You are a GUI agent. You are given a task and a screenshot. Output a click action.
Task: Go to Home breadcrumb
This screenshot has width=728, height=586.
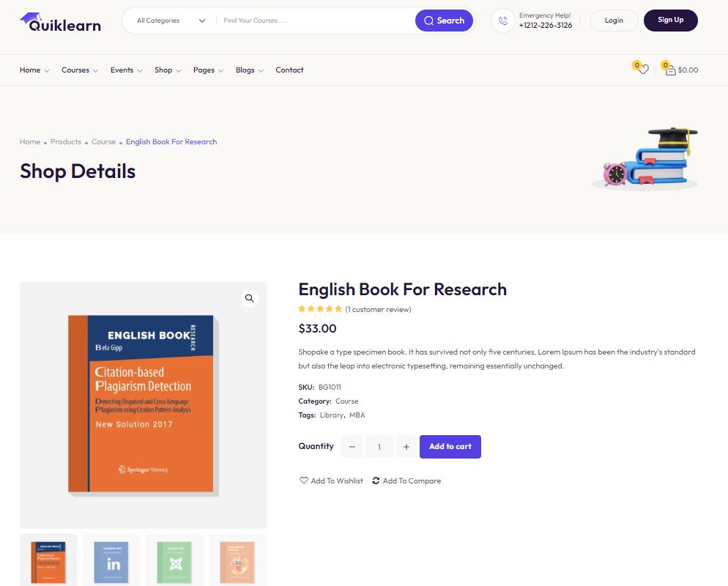(x=30, y=141)
